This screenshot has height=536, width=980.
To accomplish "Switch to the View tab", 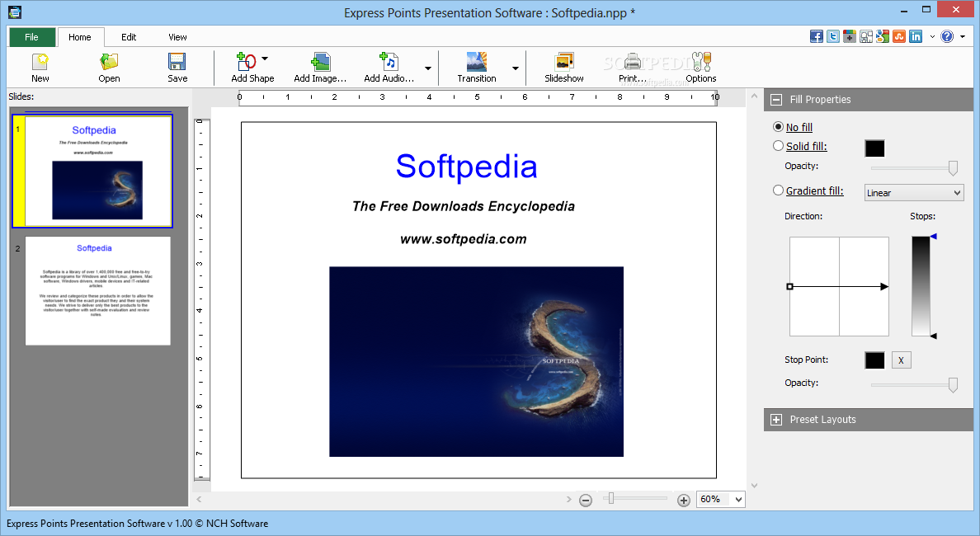I will (x=177, y=37).
